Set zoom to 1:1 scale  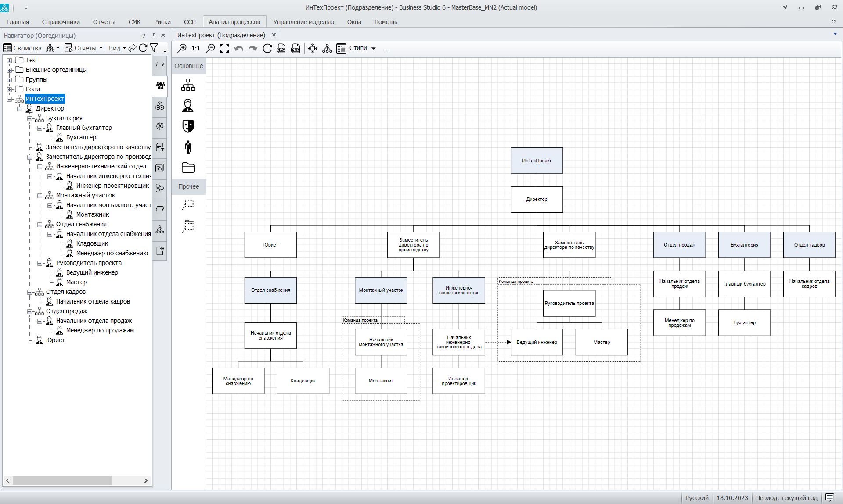[196, 48]
